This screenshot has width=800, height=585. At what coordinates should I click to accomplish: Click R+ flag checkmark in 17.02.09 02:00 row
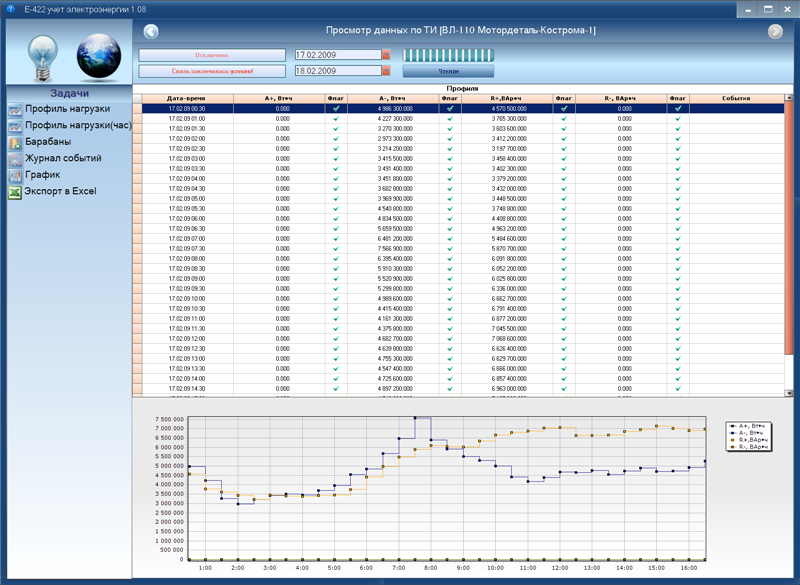[x=564, y=139]
